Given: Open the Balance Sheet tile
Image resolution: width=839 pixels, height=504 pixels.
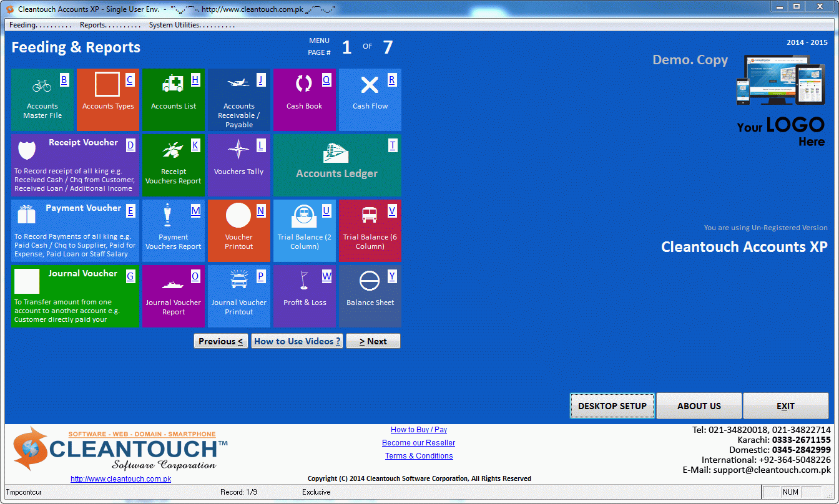Looking at the screenshot, I should pyautogui.click(x=370, y=296).
